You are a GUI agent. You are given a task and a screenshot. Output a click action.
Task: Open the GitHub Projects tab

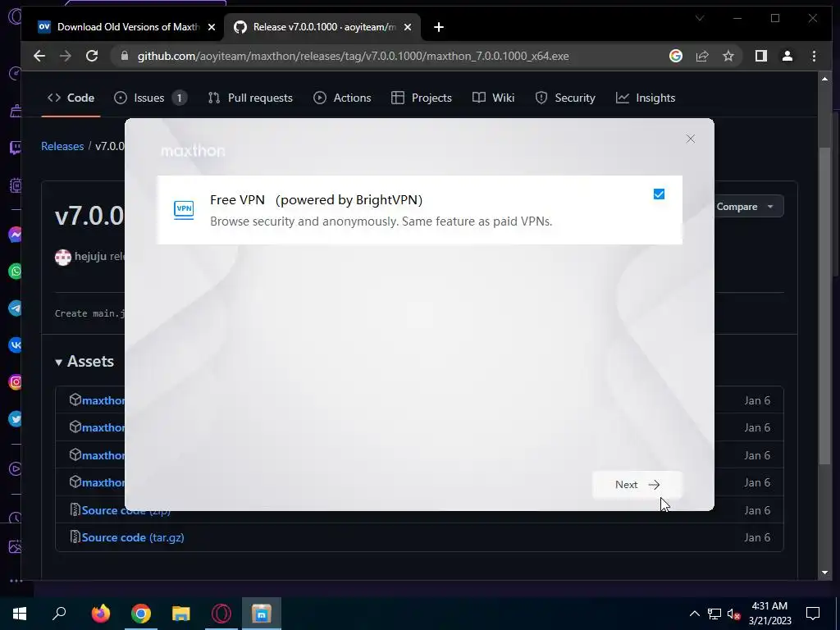(422, 98)
